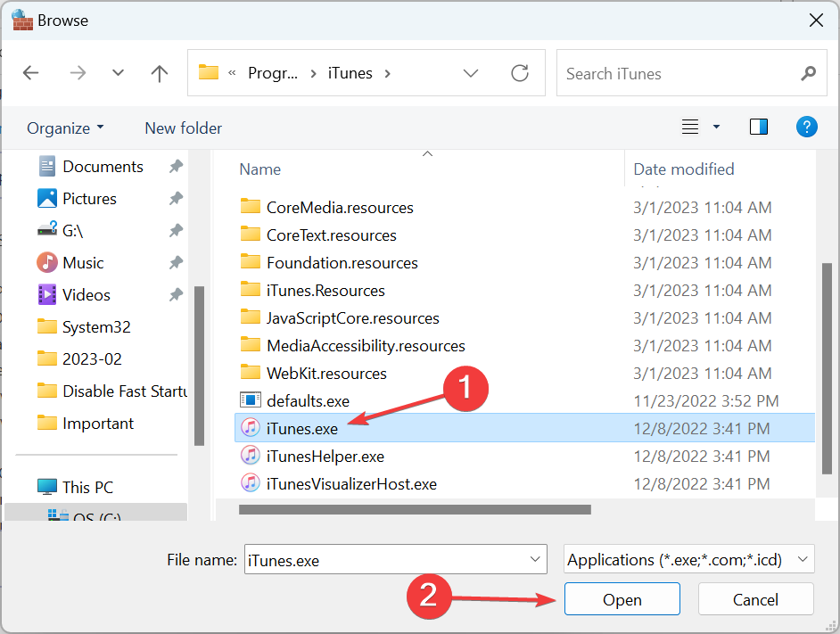Select the JavaScriptCore.resources folder

352,318
